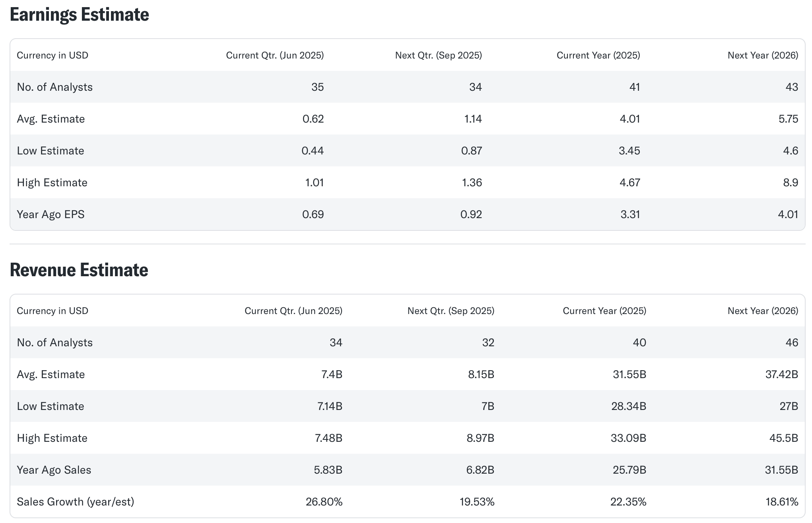Viewport: 812px width, 523px height.
Task: Select Current Qtr. (Jun 2025) earnings column header
Action: point(275,55)
